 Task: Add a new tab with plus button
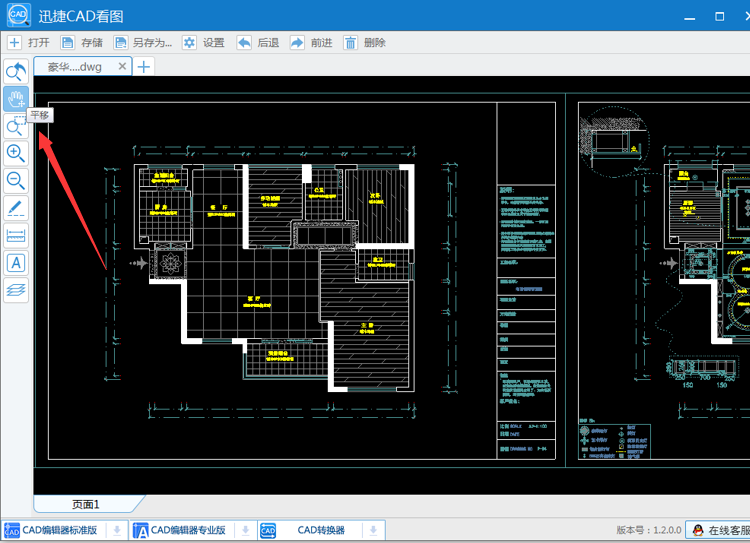coord(143,66)
